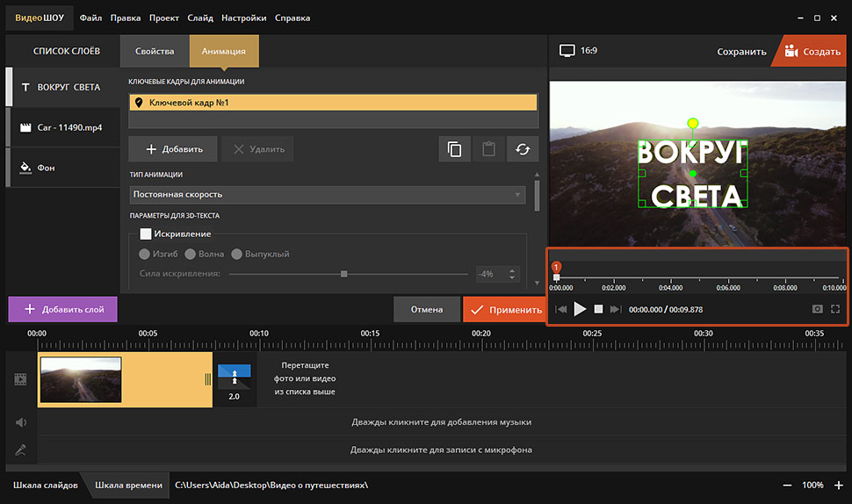Open fullscreen preview mode

[x=835, y=309]
